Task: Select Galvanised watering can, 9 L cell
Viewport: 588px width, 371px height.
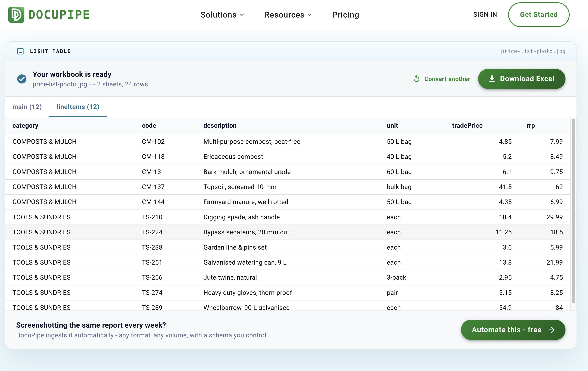Action: [245, 262]
